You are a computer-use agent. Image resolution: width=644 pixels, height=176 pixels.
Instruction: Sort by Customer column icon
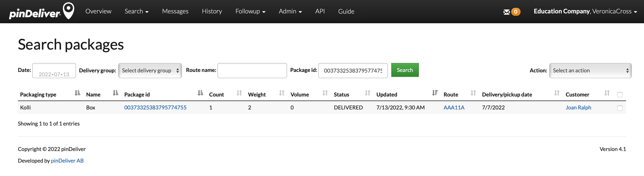tap(607, 93)
